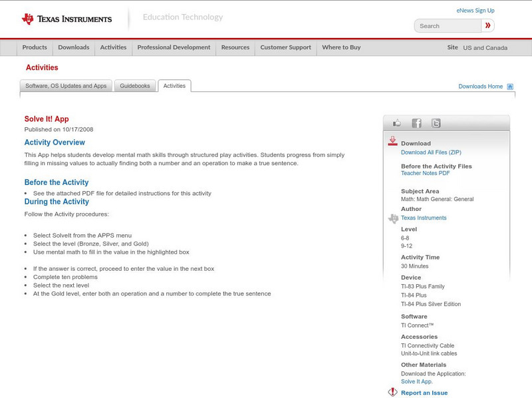Click the home icon beside Downloads Home
The image size is (532, 398).
(510, 87)
